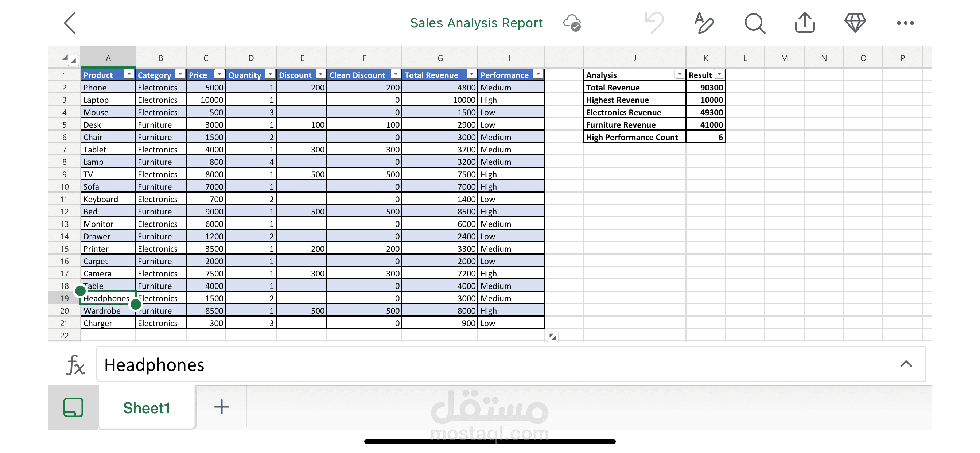Collapse formula bar with chevron
Screen dimensions: 980x453
click(906, 364)
